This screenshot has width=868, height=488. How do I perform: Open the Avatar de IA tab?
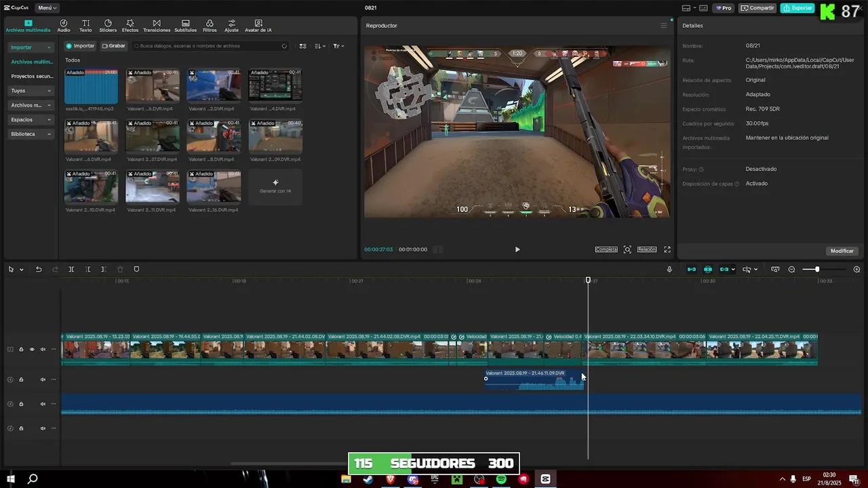(x=258, y=26)
